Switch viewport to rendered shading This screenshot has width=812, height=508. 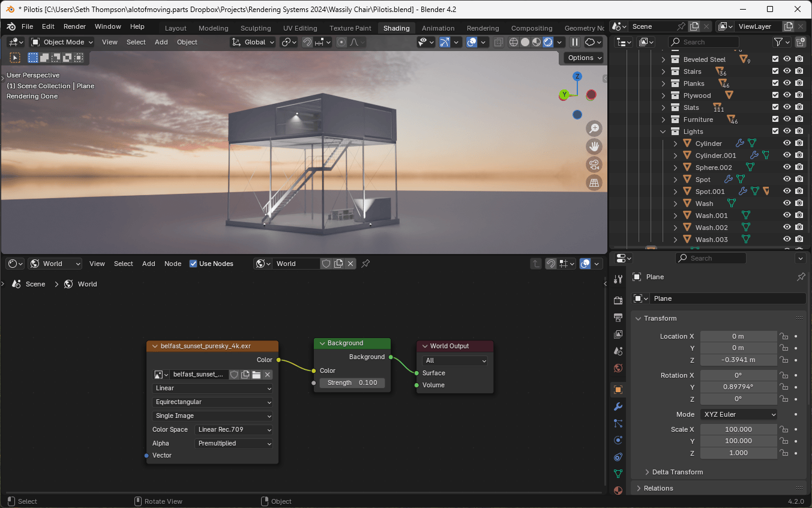(x=548, y=42)
